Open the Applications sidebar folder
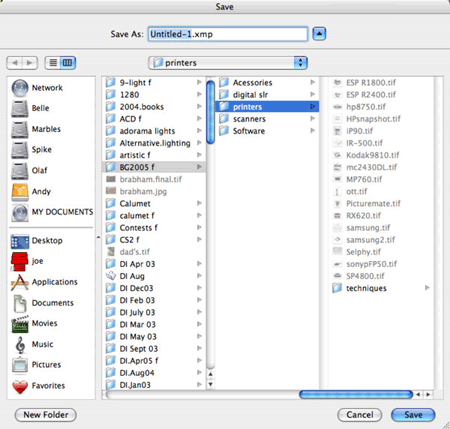The width and height of the screenshot is (450, 429). coord(44,282)
